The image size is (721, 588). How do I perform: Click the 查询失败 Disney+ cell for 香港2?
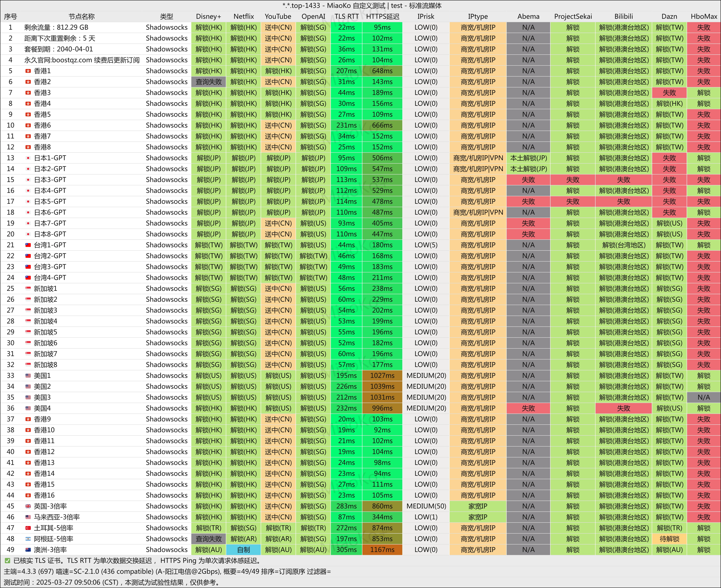pos(209,82)
